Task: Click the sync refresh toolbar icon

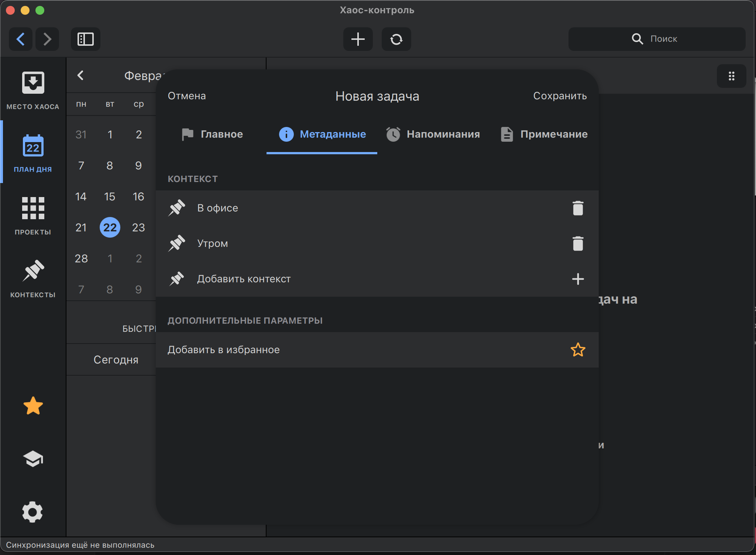Action: coord(396,39)
